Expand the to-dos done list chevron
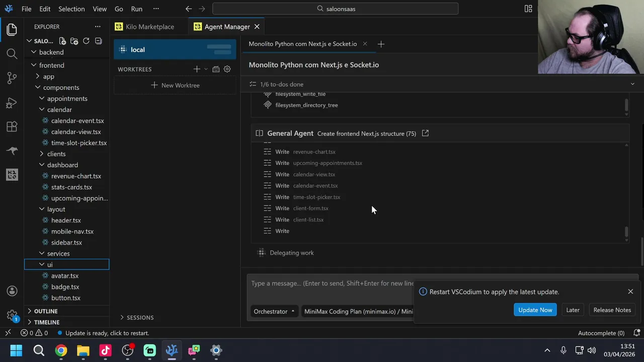 [x=632, y=84]
